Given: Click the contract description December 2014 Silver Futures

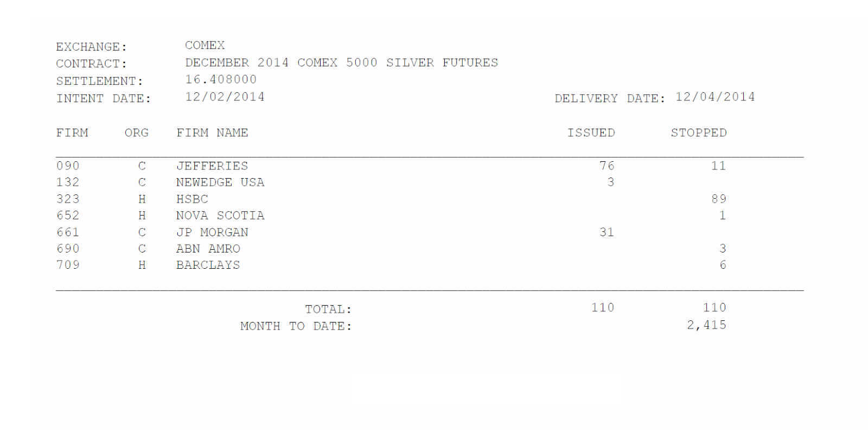Looking at the screenshot, I should (x=341, y=62).
